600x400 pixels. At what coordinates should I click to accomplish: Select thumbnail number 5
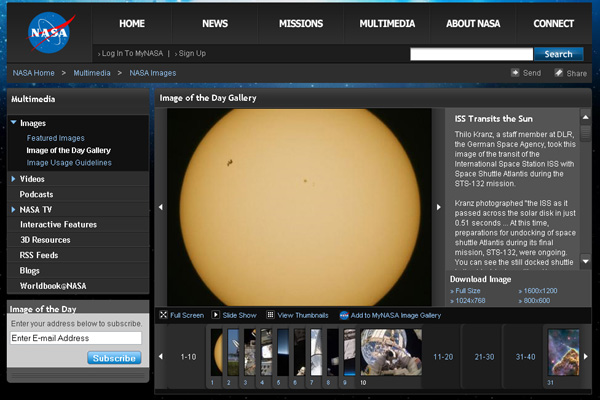coord(283,352)
